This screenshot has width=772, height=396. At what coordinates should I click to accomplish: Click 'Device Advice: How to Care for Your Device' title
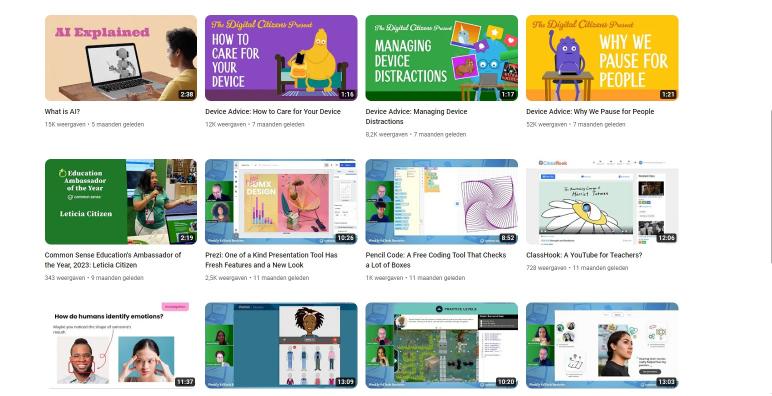click(273, 112)
